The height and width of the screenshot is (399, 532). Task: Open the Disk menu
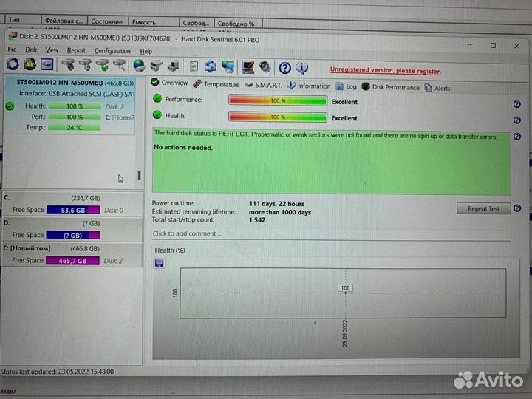pos(32,51)
